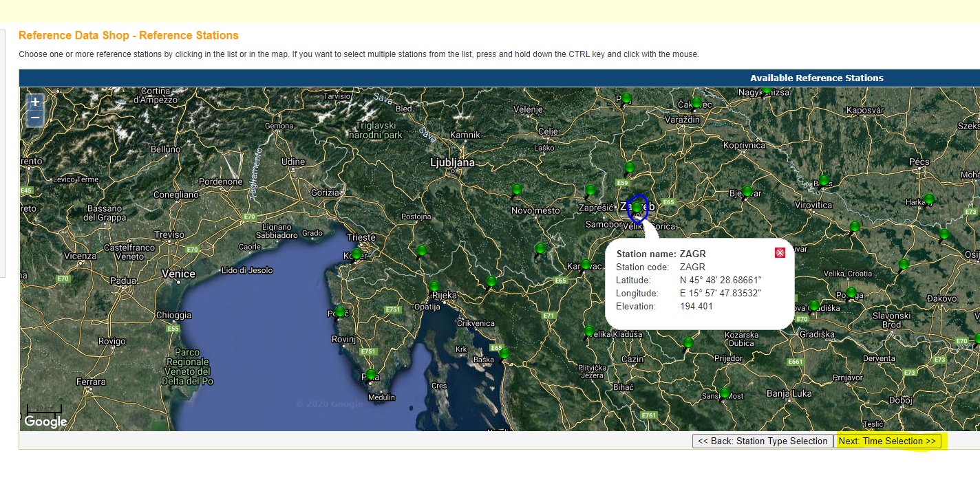Select the station marker above Novo mesto
Viewport: 980px width, 493px height.
coord(517,190)
